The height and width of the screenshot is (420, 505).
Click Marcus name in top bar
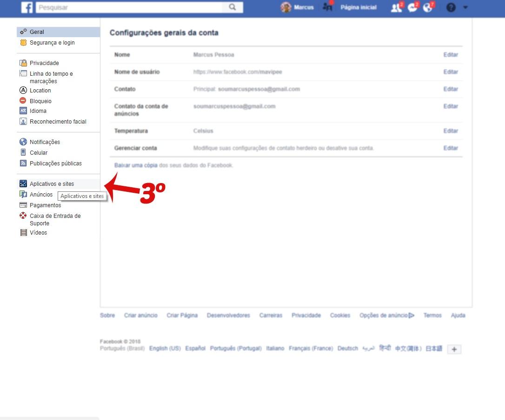[304, 7]
